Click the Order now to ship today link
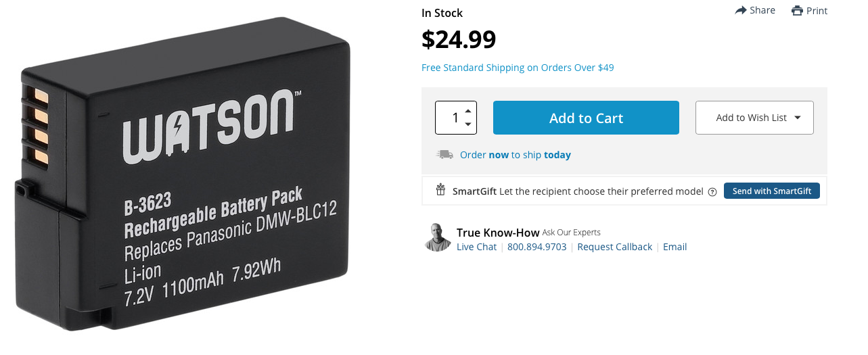This screenshot has width=868, height=355. [515, 155]
